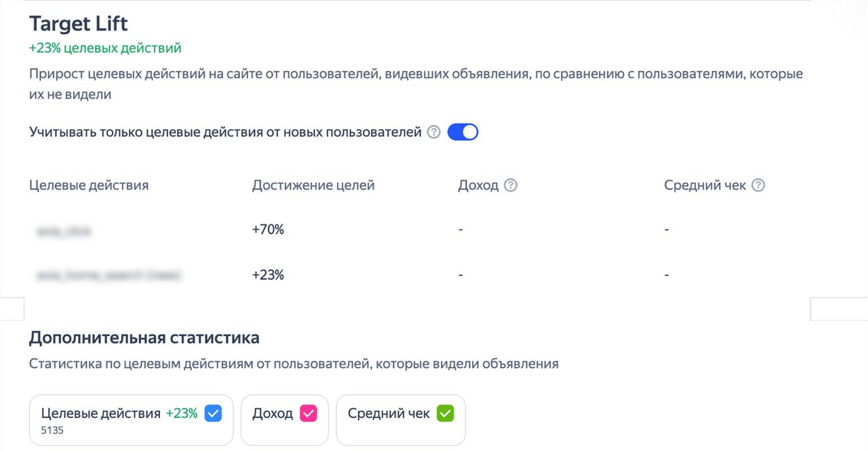
Task: Toggle the new-users-only target actions switch
Action: [462, 132]
